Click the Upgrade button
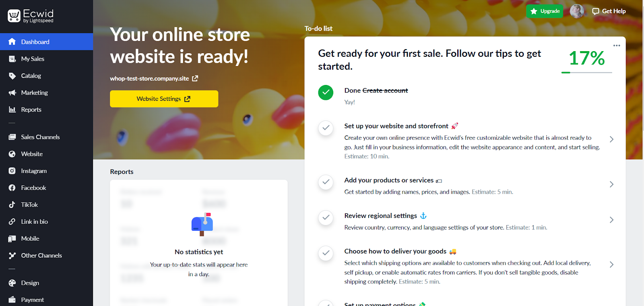Screen dimensions: 644x306 (545, 11)
